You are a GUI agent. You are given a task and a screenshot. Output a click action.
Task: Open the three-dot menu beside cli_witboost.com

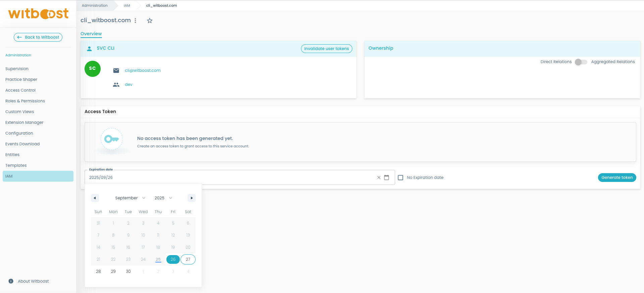click(x=136, y=21)
